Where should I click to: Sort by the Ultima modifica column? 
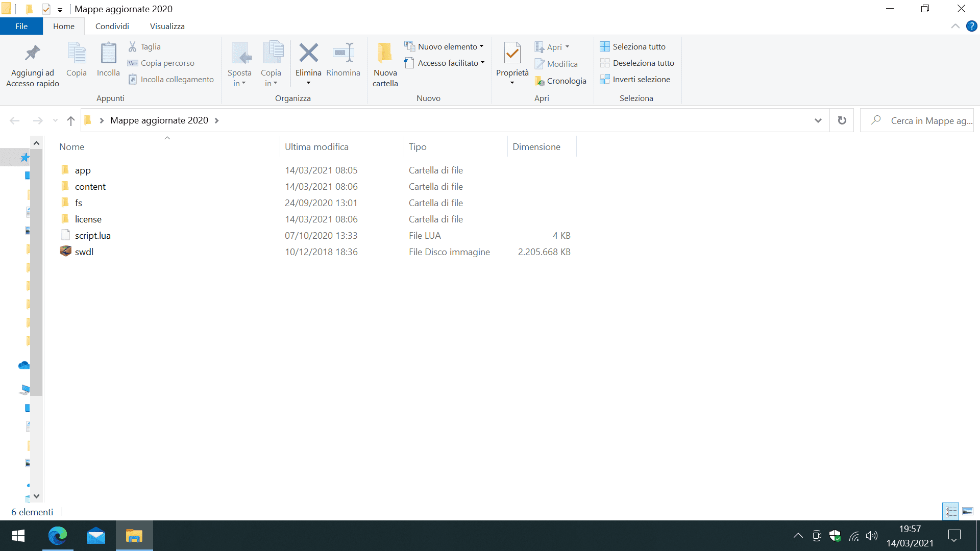pos(316,146)
